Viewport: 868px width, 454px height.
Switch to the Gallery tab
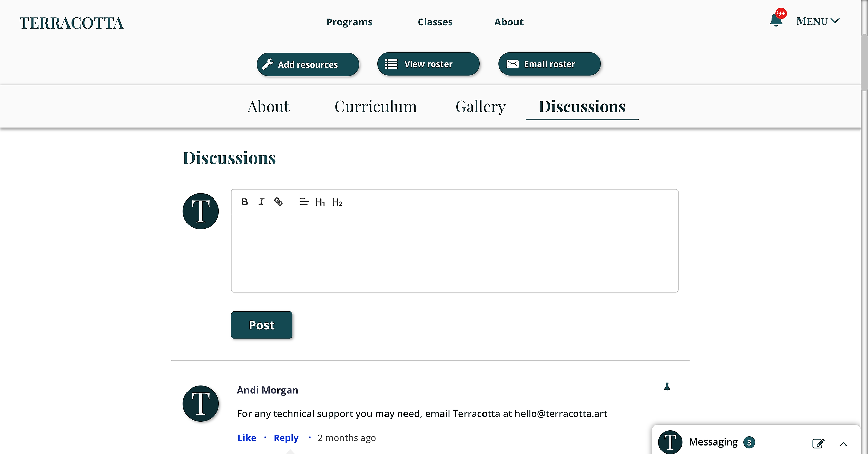(x=480, y=107)
